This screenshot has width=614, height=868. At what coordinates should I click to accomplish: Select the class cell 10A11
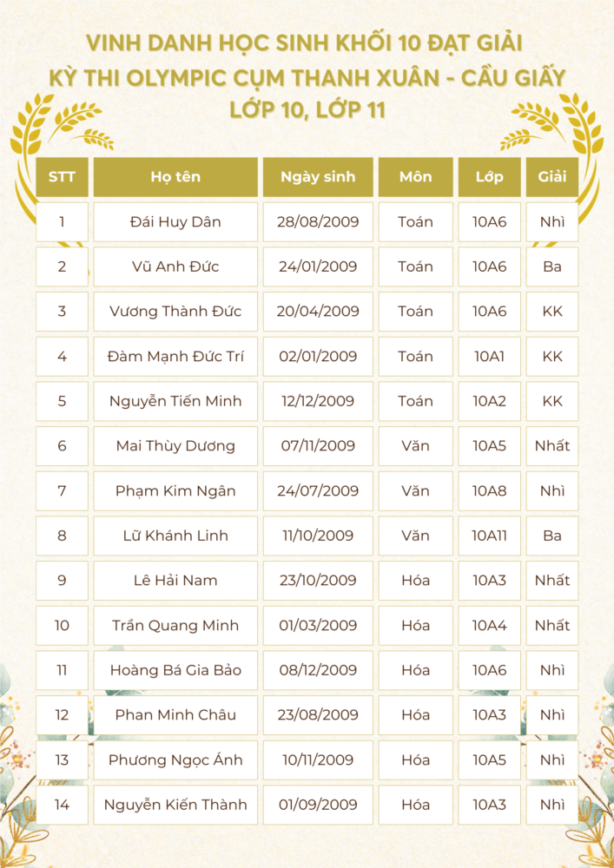pos(490,536)
